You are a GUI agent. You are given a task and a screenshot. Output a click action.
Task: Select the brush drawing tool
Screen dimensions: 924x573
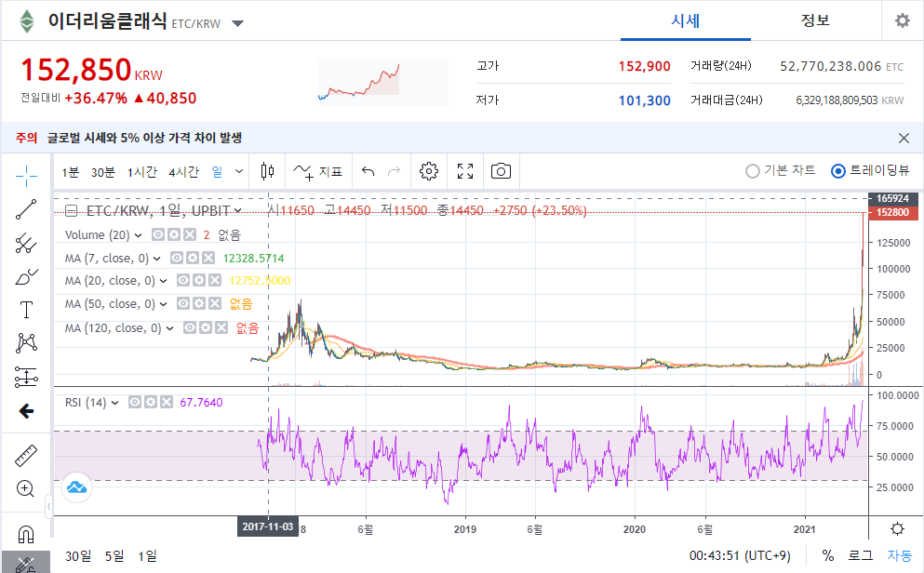(26, 276)
